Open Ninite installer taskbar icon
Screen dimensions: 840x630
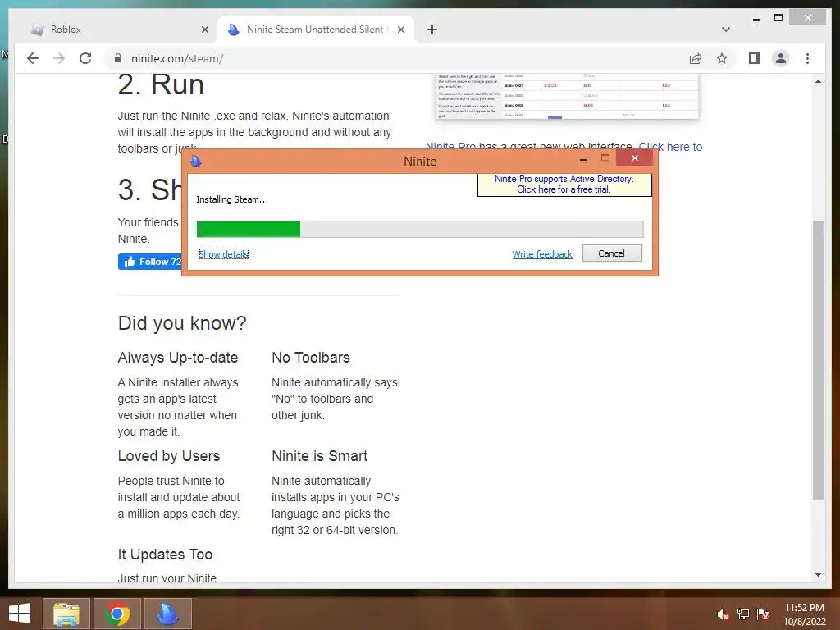pyautogui.click(x=167, y=614)
